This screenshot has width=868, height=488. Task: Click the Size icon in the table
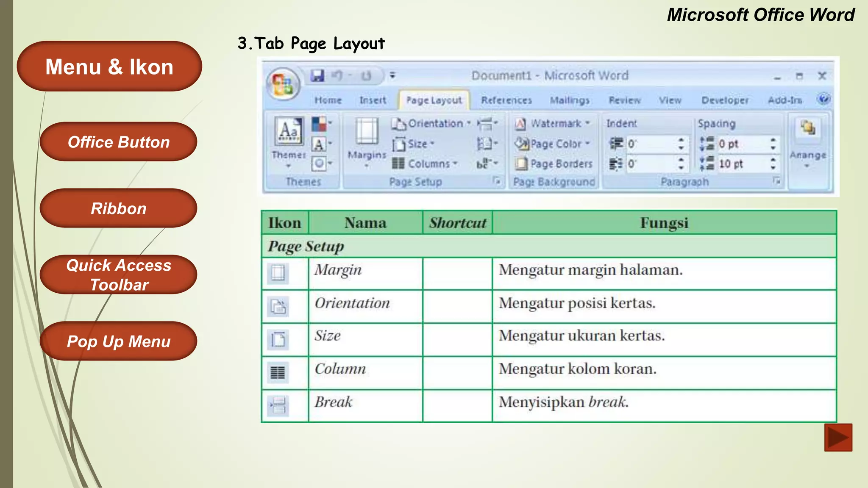(278, 339)
